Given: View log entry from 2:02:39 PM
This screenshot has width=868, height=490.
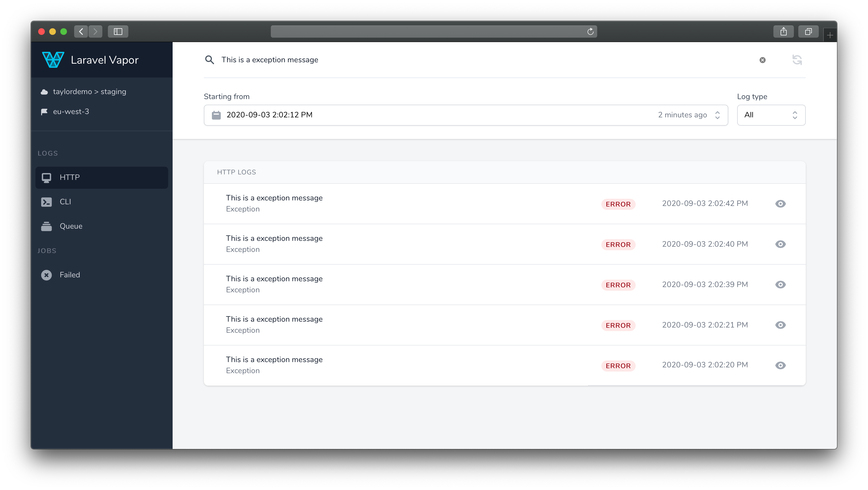Looking at the screenshot, I should 780,285.
